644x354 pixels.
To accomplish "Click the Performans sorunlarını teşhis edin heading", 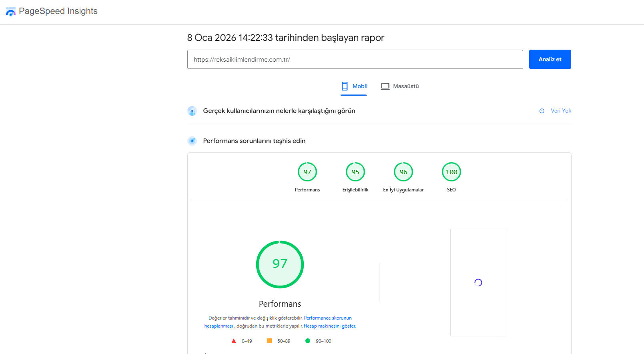I will point(254,141).
